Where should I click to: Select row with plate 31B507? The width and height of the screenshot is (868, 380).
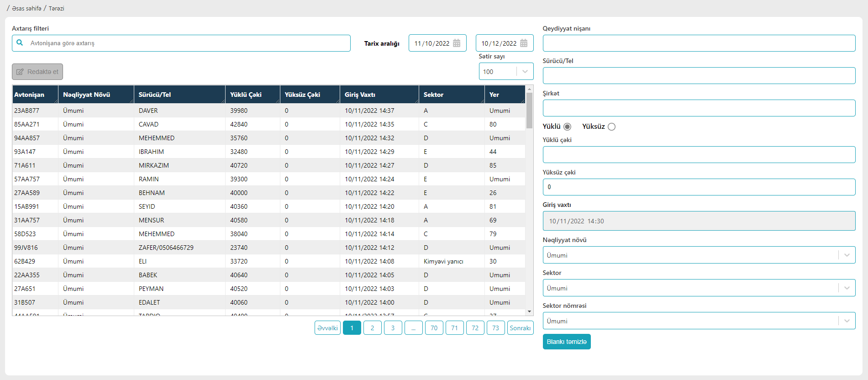coord(268,302)
